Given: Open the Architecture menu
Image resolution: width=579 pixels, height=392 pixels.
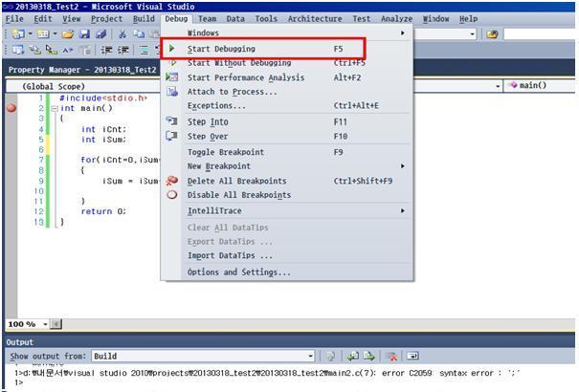Looking at the screenshot, I should [315, 19].
